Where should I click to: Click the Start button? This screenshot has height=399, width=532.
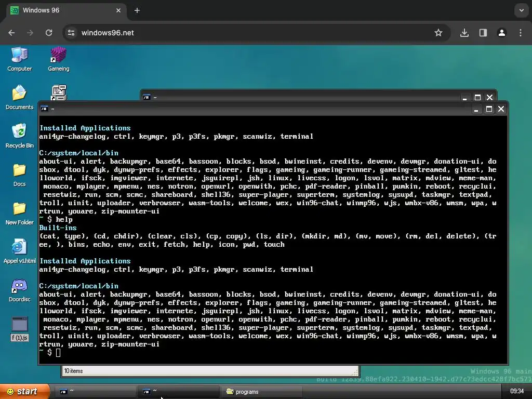click(x=25, y=392)
